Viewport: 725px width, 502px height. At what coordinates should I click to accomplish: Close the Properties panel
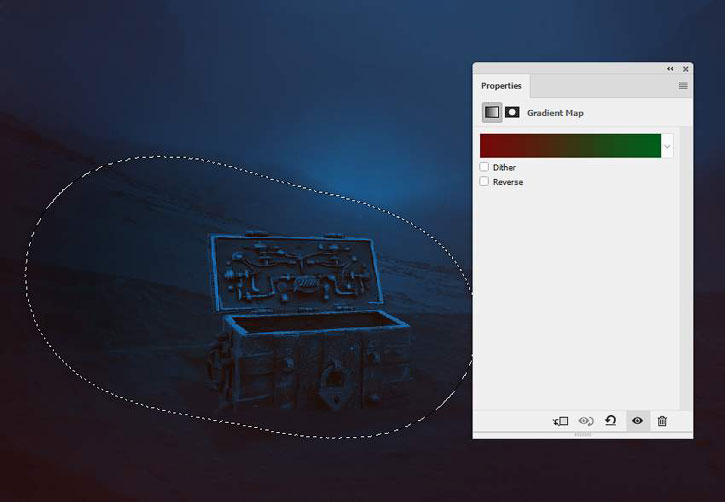pos(686,69)
